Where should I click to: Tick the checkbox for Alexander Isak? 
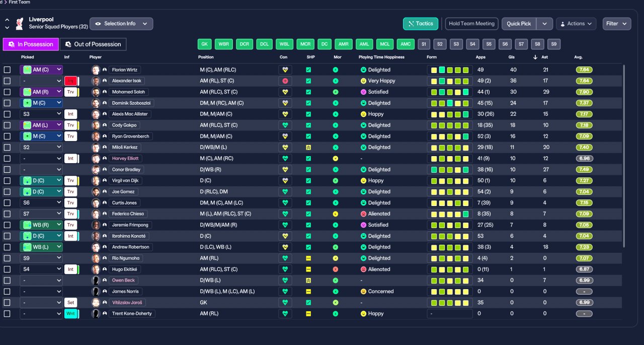tap(7, 81)
